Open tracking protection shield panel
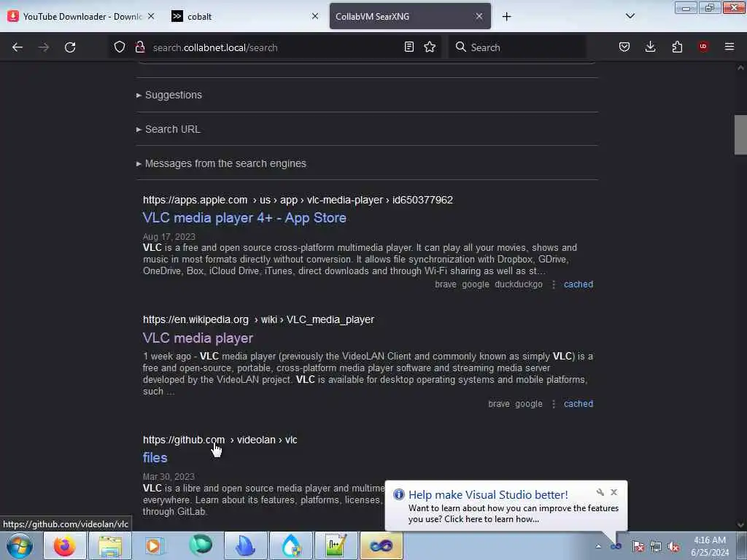The image size is (747, 560). click(x=120, y=47)
